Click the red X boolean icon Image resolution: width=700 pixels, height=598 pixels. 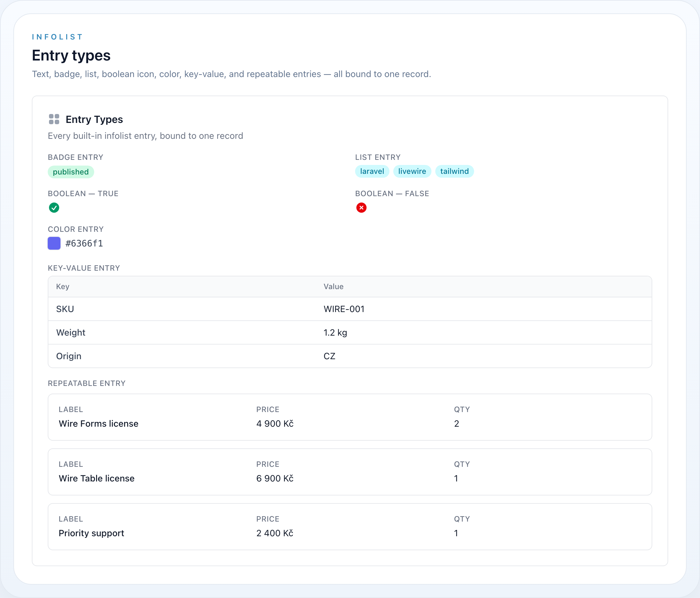click(361, 208)
